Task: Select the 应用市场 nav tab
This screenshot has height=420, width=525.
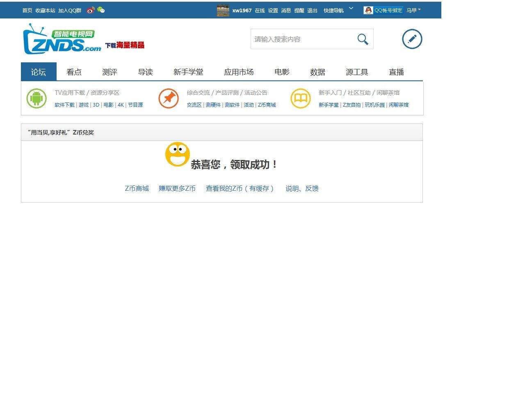Action: click(239, 72)
